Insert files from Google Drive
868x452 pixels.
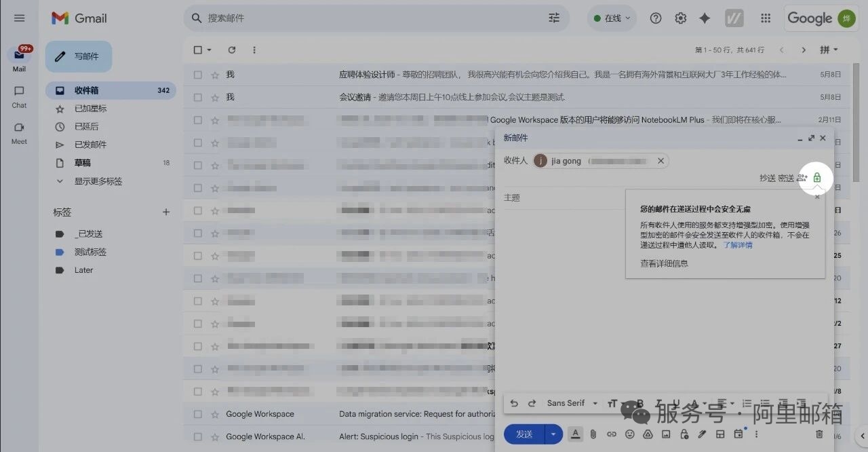point(648,434)
